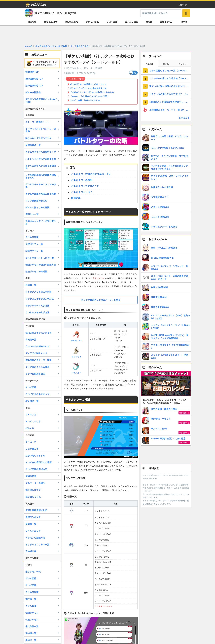Open クリア後のやり込み breadcrumb link

click(x=79, y=46)
